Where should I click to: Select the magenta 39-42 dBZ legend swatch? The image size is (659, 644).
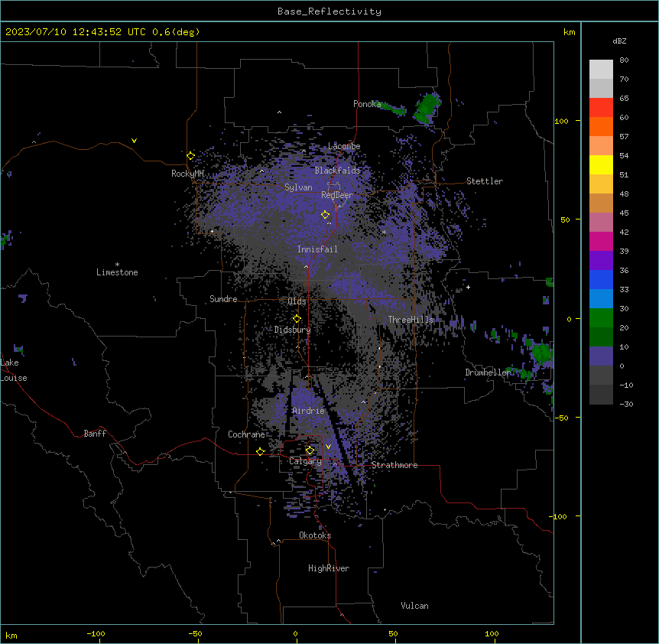(601, 241)
